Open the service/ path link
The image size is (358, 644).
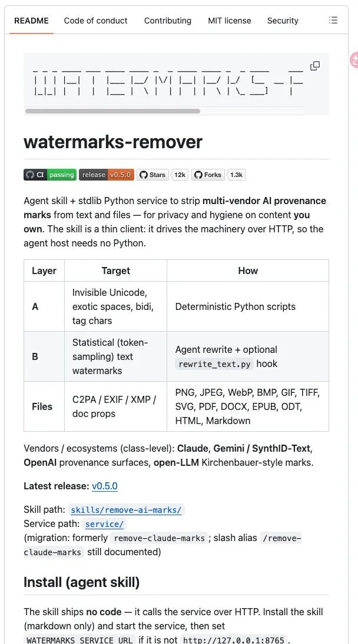point(104,524)
